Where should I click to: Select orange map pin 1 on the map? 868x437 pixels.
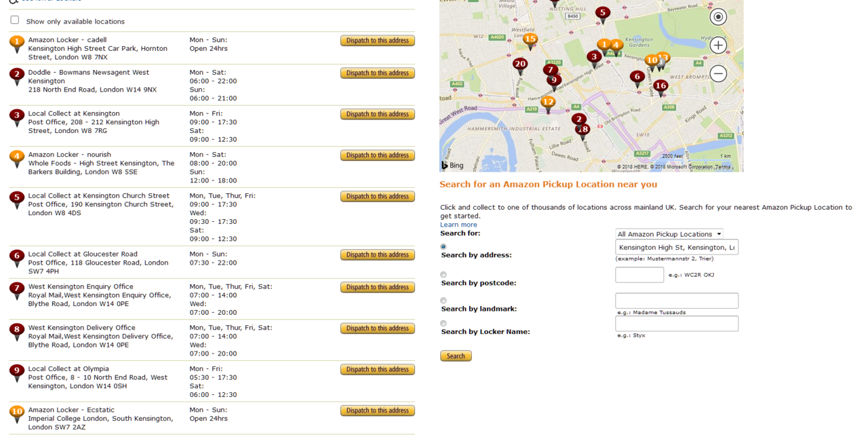[x=604, y=46]
